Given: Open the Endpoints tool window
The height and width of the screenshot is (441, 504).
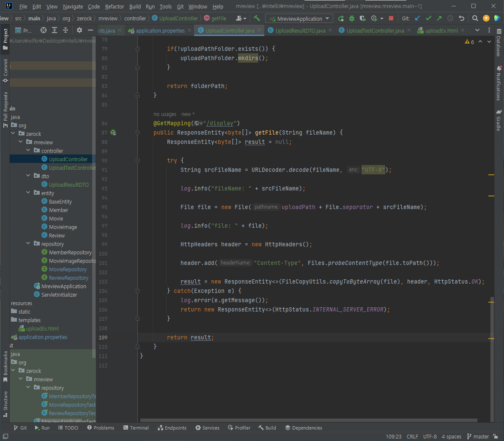Looking at the screenshot, I should point(172,428).
